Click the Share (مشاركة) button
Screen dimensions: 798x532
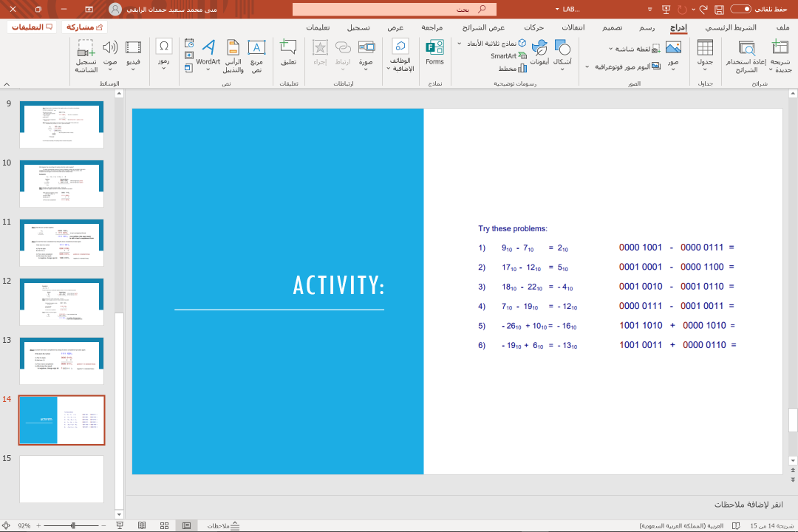coord(84,27)
